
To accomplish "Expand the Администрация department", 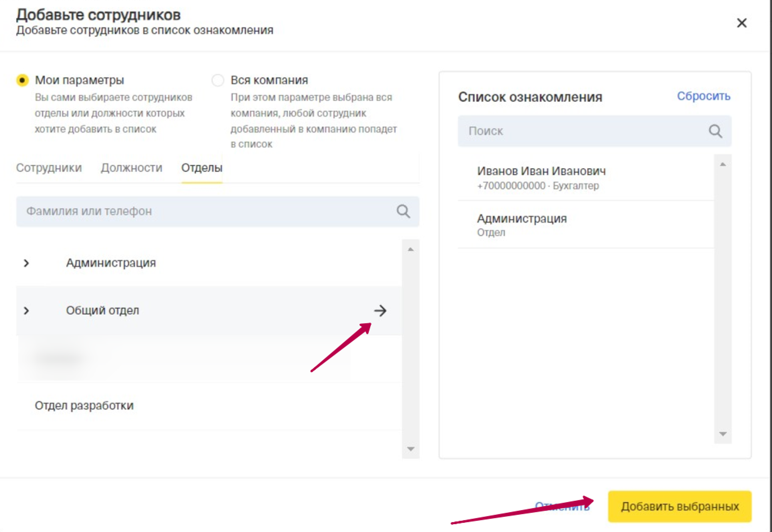I will click(26, 263).
